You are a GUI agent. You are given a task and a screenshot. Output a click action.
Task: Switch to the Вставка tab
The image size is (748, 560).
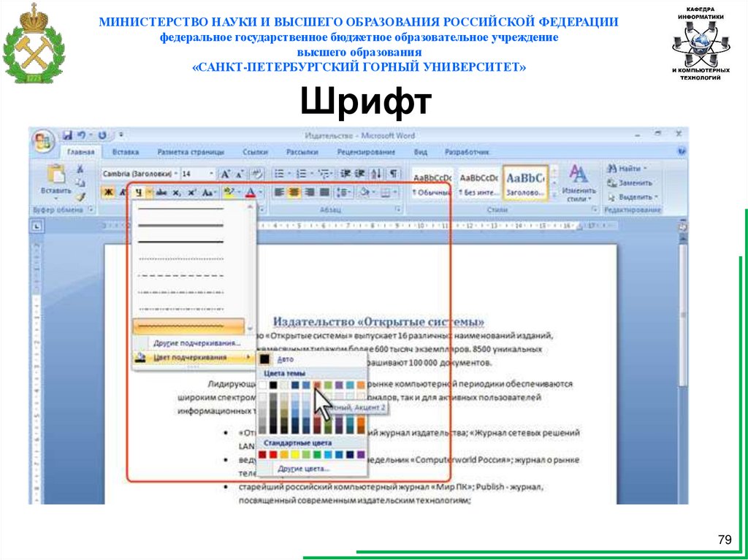click(126, 152)
